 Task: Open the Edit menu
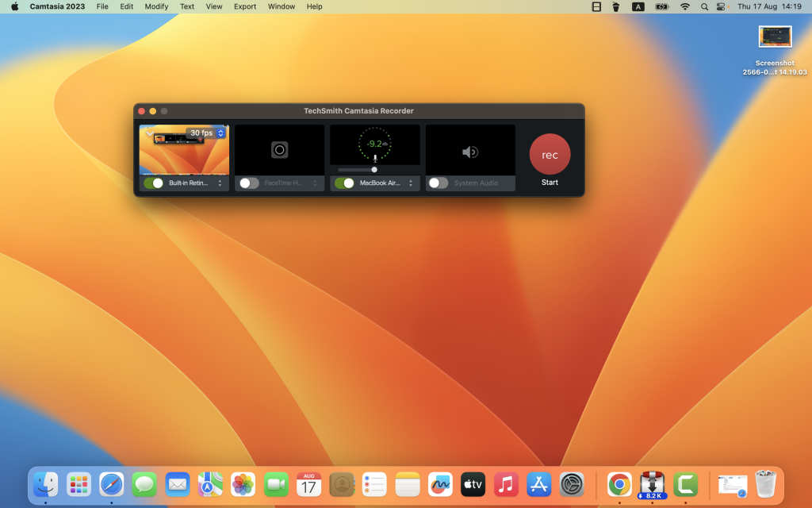[126, 6]
